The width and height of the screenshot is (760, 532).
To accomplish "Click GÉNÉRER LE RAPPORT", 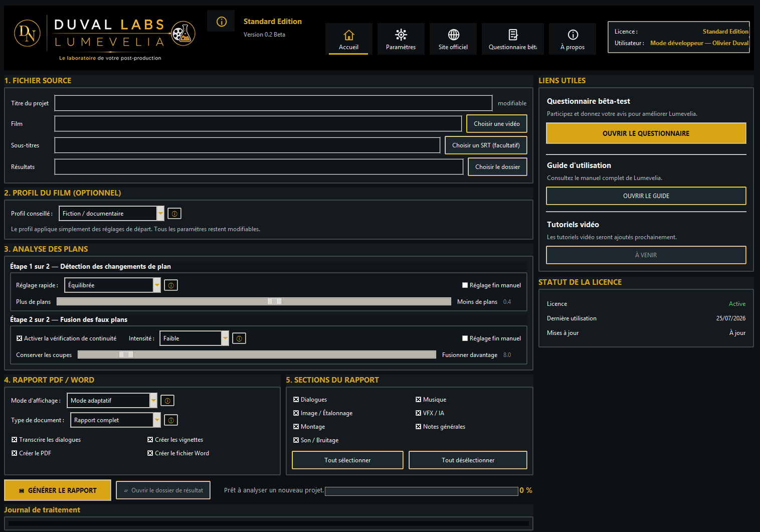I will click(x=58, y=490).
